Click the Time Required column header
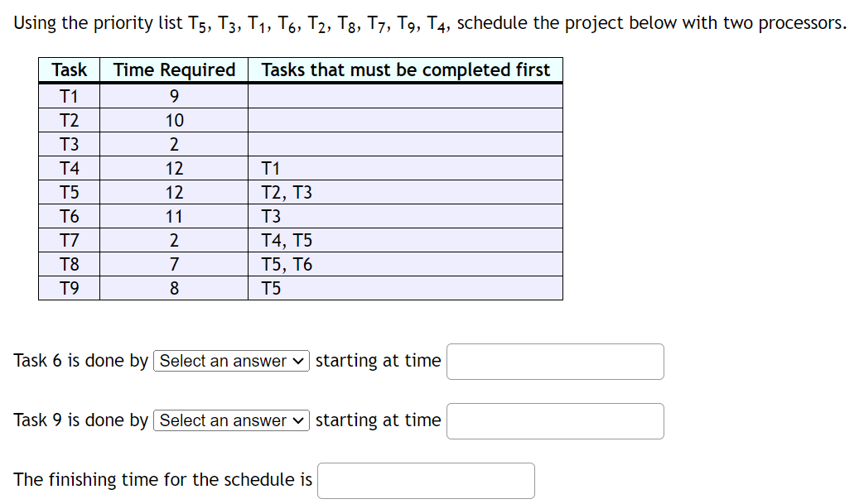The height and width of the screenshot is (504, 864). (x=172, y=70)
